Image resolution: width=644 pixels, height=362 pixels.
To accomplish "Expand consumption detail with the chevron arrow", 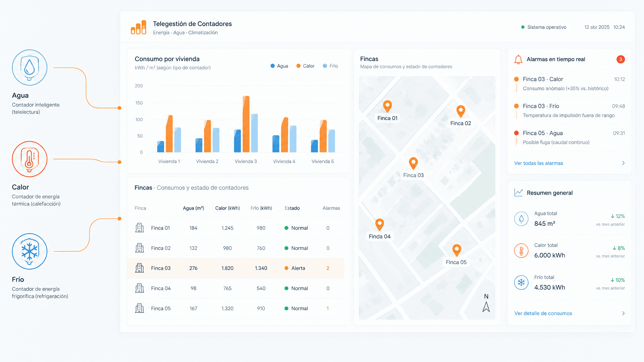I will (623, 313).
